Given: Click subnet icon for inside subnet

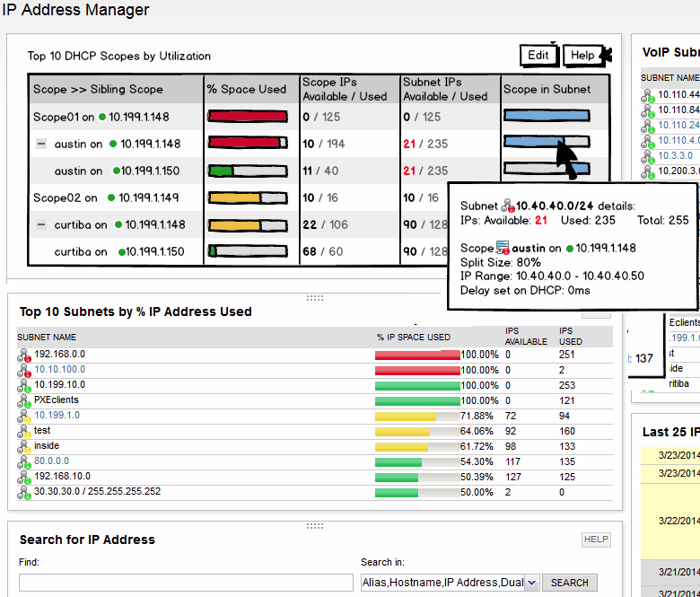Looking at the screenshot, I should coord(24,446).
